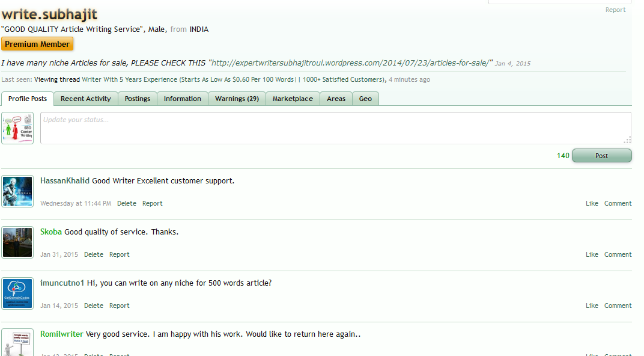The height and width of the screenshot is (356, 644).
Task: Click the Jan 14, 2015 timestamp
Action: (x=59, y=305)
